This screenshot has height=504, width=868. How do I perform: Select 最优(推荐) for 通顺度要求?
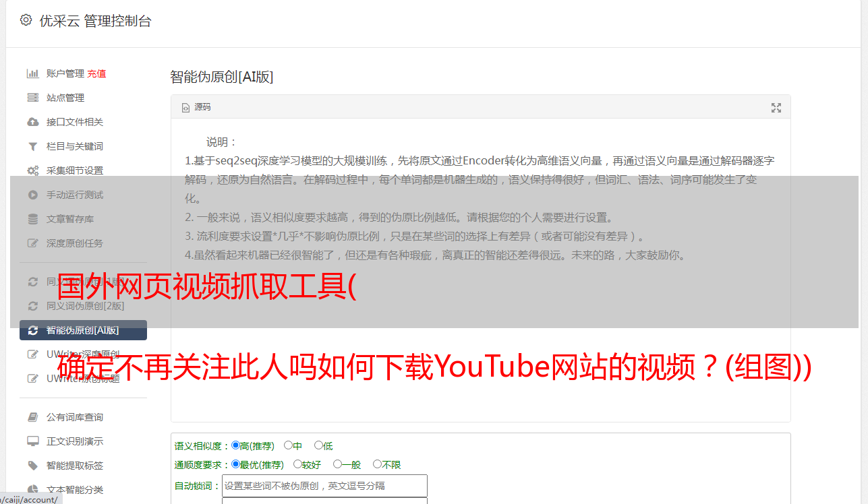pos(235,464)
